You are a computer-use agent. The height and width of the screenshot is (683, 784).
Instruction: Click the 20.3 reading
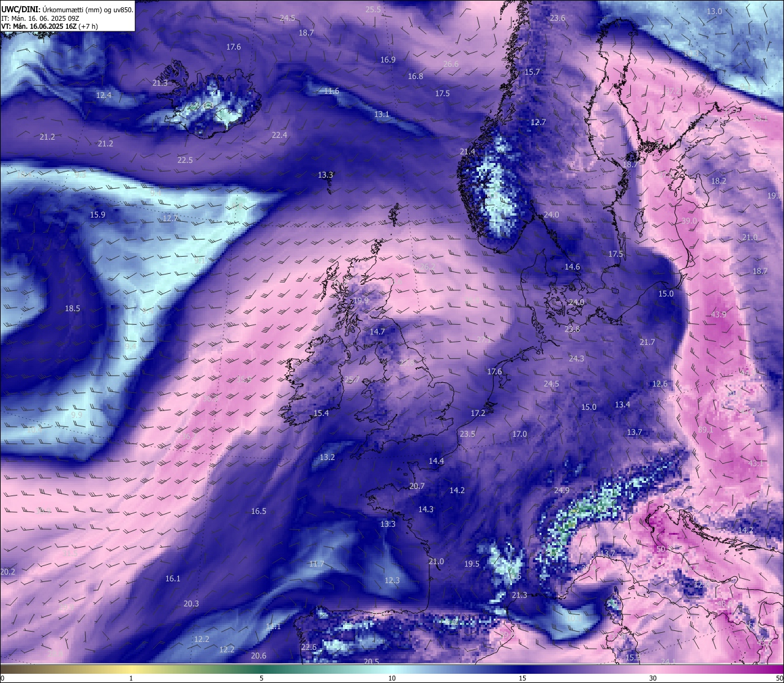coord(191,603)
